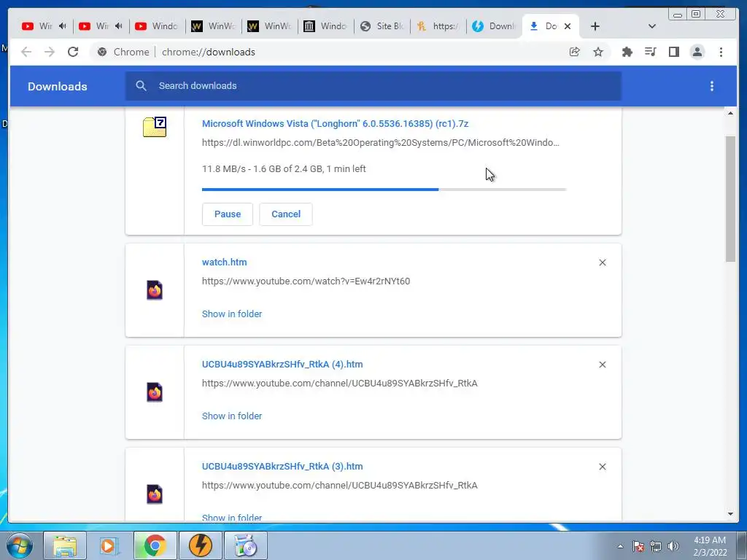Screen dimensions: 747x560
Task: Switch to the first WinWorld tab
Action: tap(212, 26)
